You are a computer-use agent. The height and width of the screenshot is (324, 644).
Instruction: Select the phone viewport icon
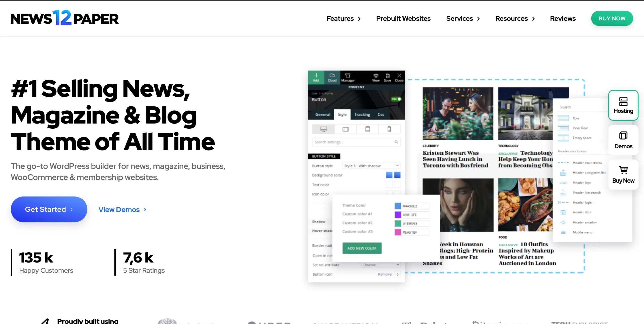point(389,129)
